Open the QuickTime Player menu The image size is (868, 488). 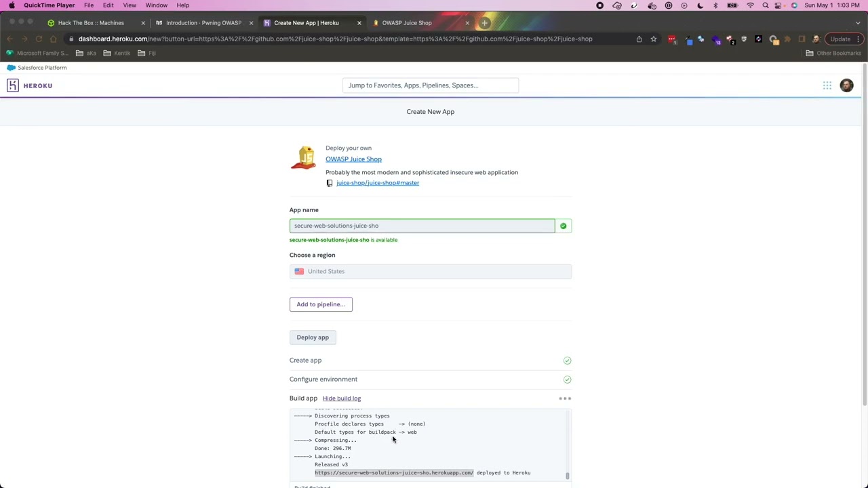(50, 5)
